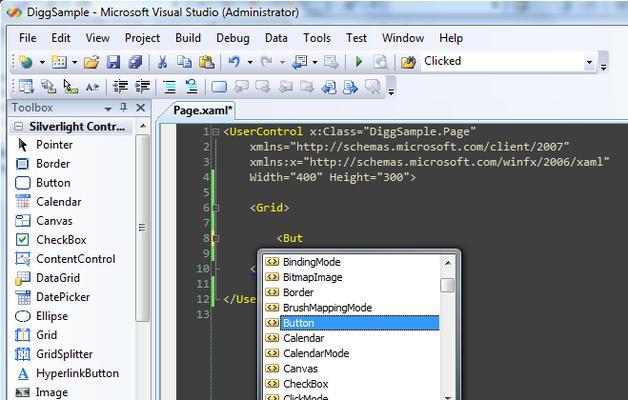Click the Navigate Forward icon
Image resolution: width=628 pixels, height=400 pixels.
331,62
